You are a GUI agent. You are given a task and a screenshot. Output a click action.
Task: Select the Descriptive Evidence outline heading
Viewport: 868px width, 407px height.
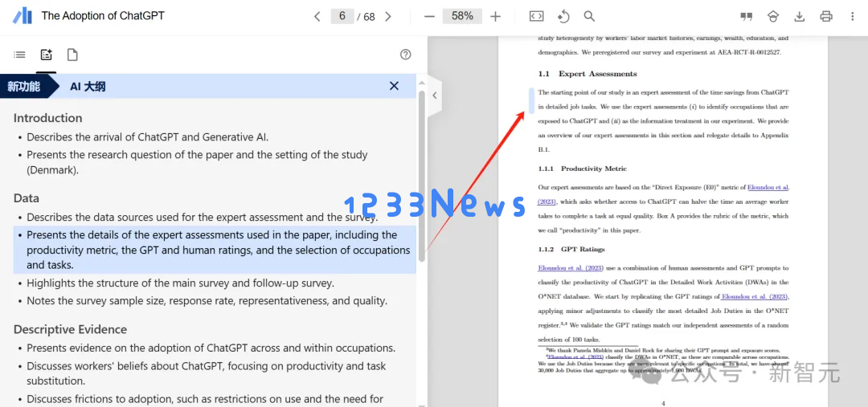70,329
